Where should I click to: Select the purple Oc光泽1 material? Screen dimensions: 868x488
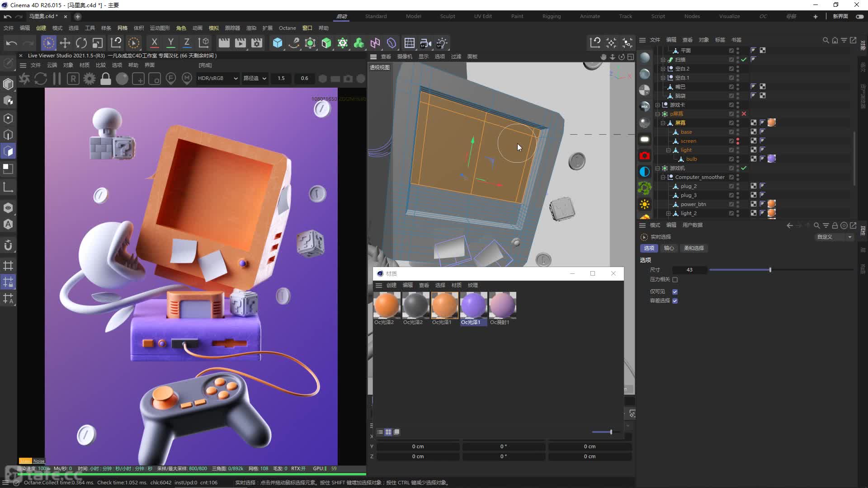click(473, 305)
